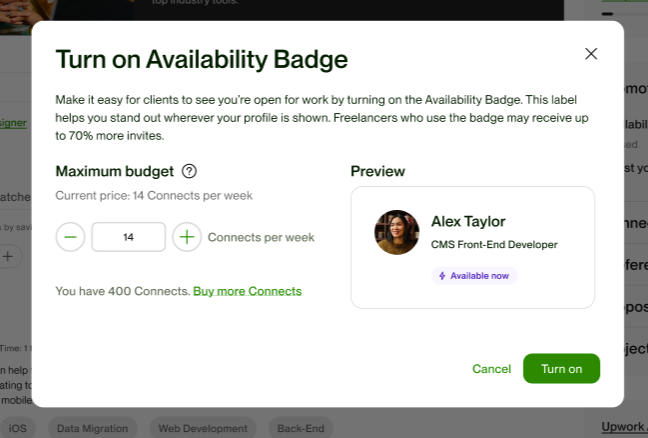Click the CMS Front-End Developer title
The height and width of the screenshot is (438, 648).
pyautogui.click(x=494, y=244)
